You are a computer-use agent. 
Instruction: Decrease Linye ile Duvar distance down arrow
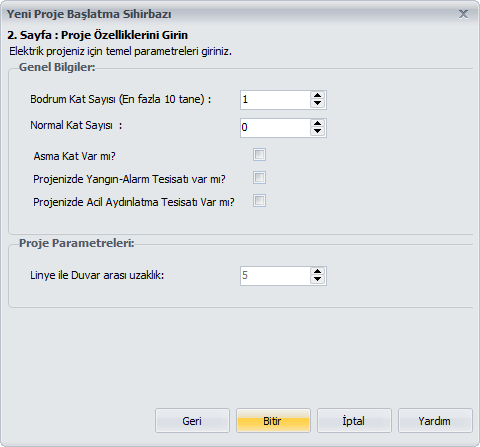[317, 280]
